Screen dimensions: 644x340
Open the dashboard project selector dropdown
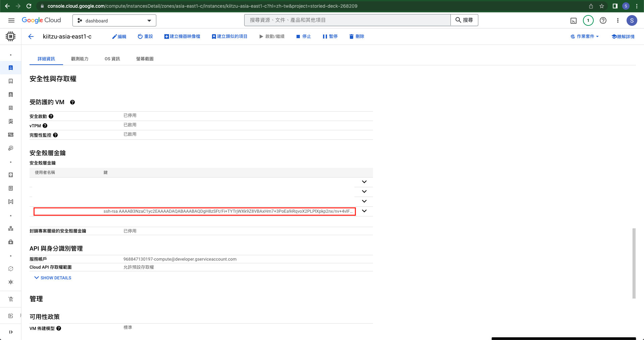pos(114,20)
